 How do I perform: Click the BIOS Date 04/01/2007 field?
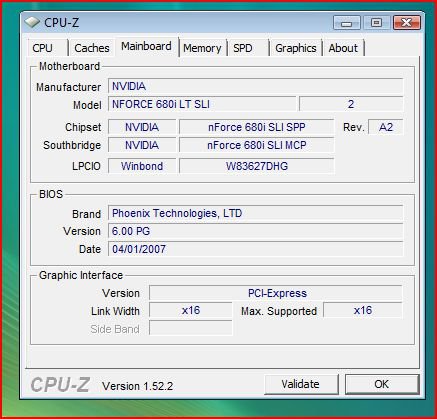255,249
